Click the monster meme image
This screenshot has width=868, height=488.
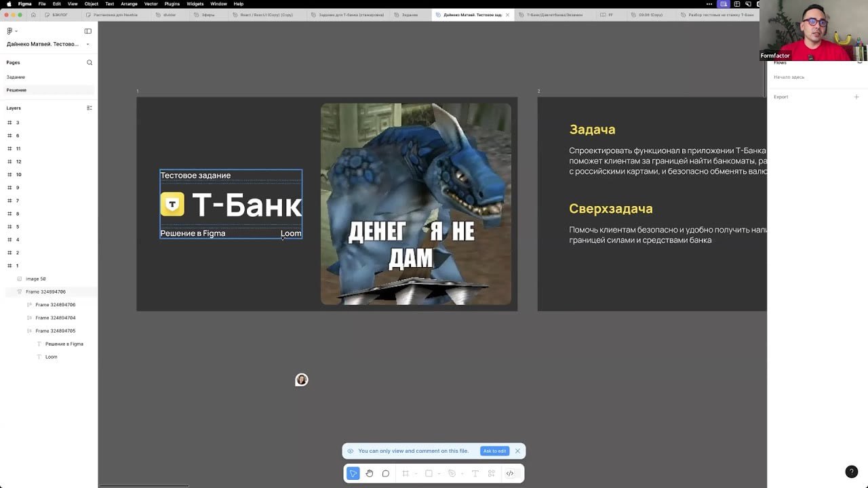click(416, 204)
